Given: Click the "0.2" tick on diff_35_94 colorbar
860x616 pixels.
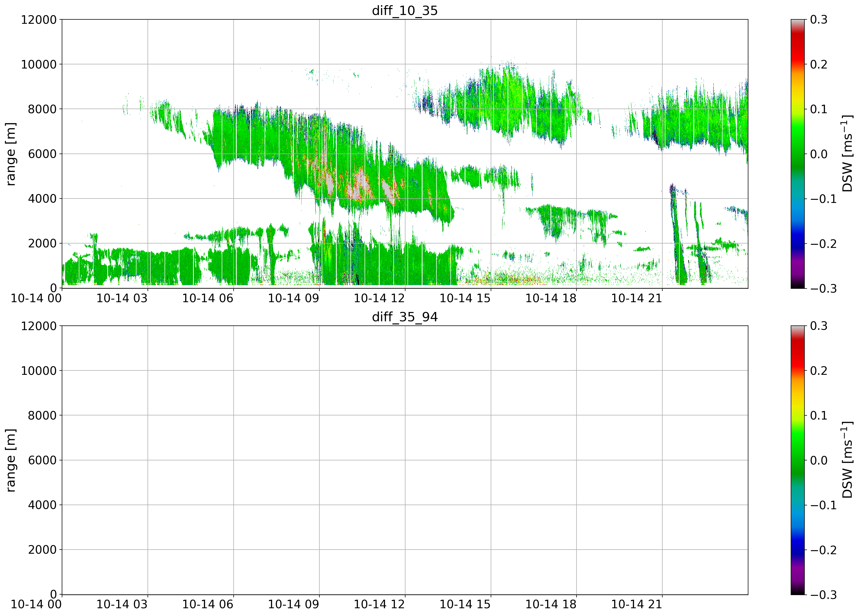Looking at the screenshot, I should point(819,371).
